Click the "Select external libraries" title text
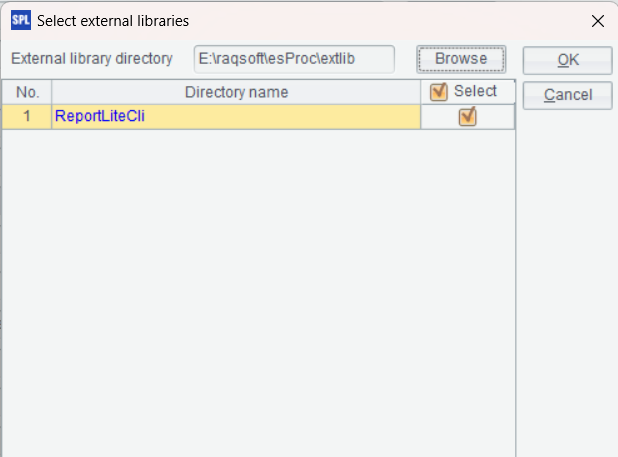The image size is (618, 457). (113, 20)
